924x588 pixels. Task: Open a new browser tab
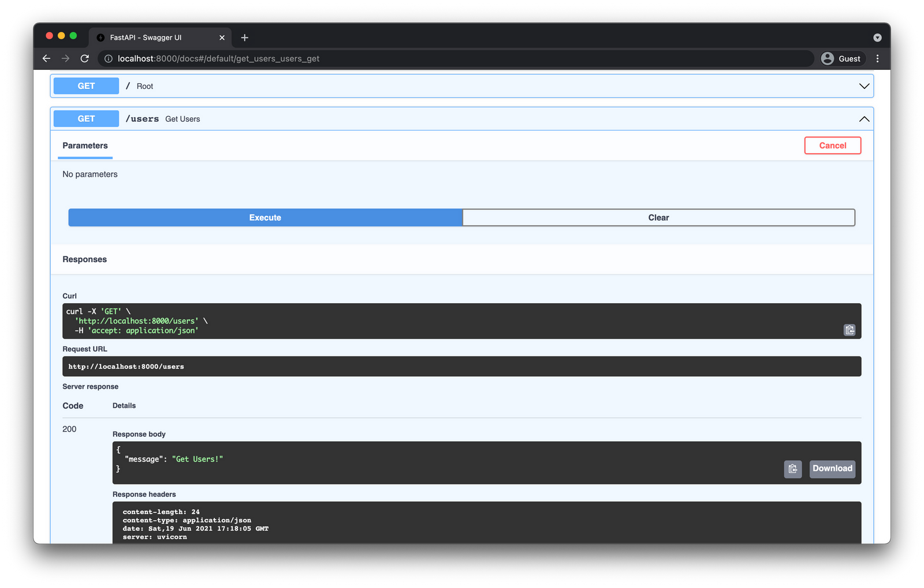(x=244, y=37)
